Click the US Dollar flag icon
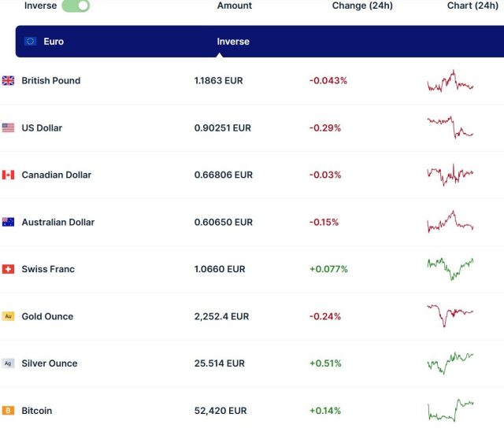This screenshot has width=504, height=428. [x=8, y=127]
